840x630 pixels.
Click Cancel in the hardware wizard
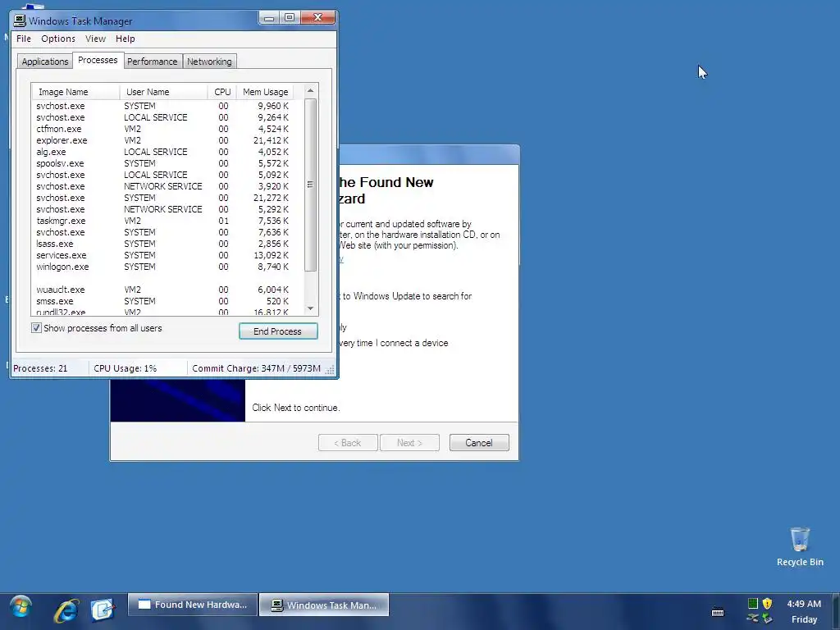[479, 442]
